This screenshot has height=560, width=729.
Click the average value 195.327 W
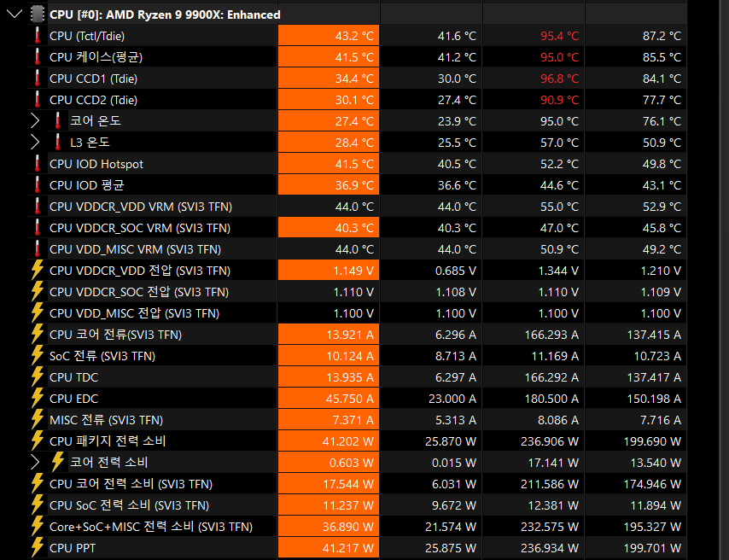pyautogui.click(x=652, y=527)
